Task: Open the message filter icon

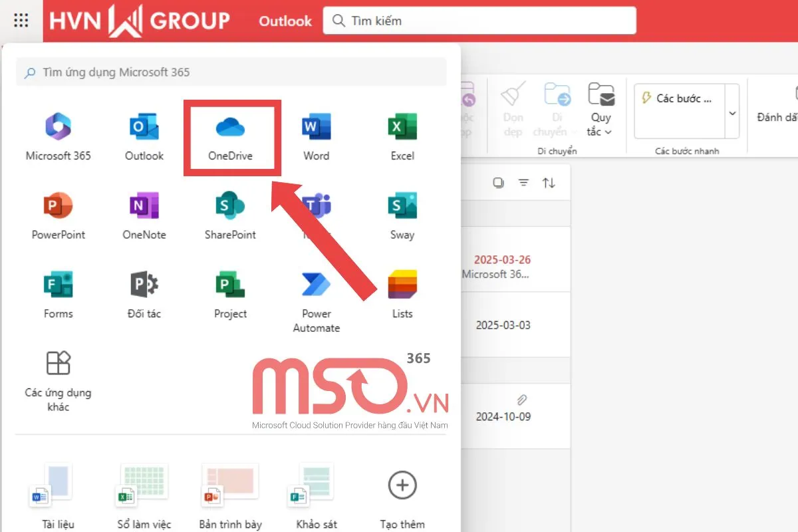Action: (x=523, y=183)
